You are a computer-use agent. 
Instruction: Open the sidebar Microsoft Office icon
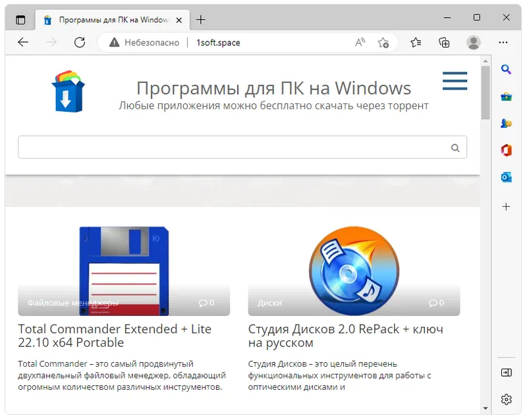pos(506,150)
